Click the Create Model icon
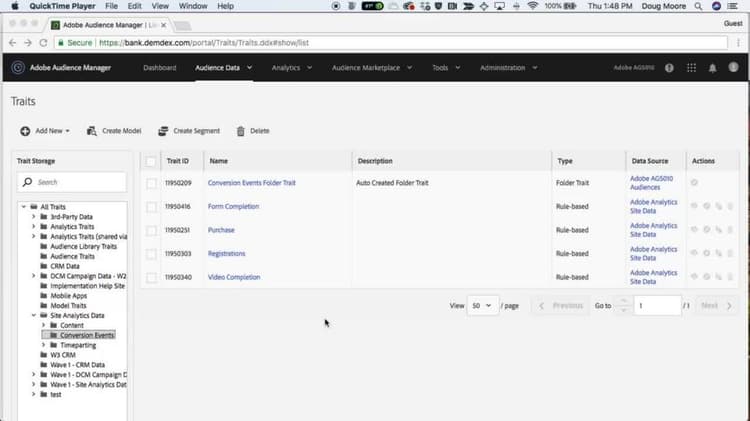750x421 pixels. (x=92, y=131)
